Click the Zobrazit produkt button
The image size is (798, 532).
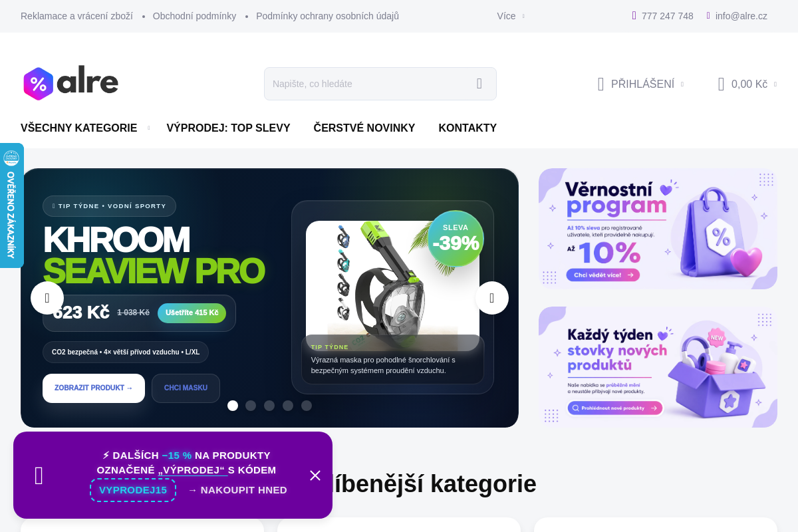point(94,388)
